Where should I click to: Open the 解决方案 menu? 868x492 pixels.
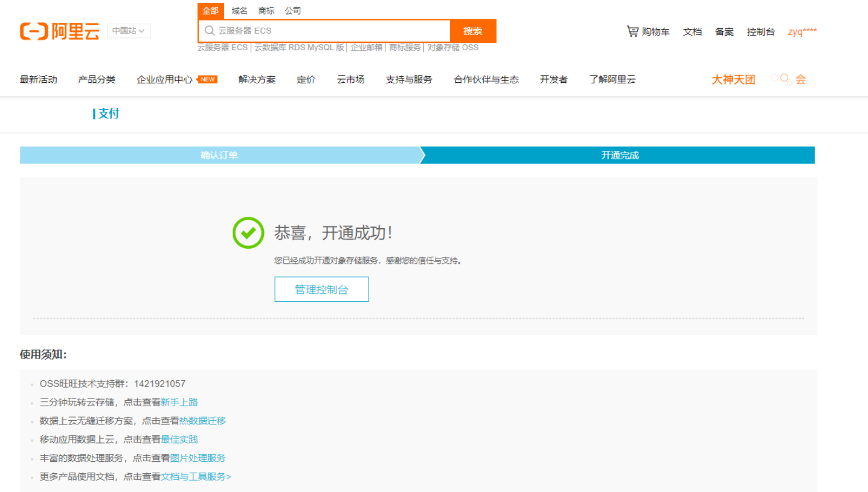[x=257, y=79]
